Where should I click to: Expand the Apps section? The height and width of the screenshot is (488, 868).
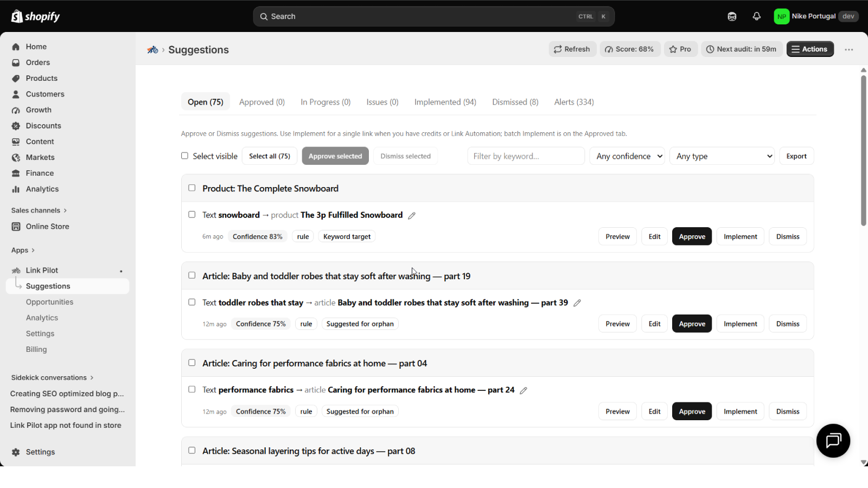[23, 251]
